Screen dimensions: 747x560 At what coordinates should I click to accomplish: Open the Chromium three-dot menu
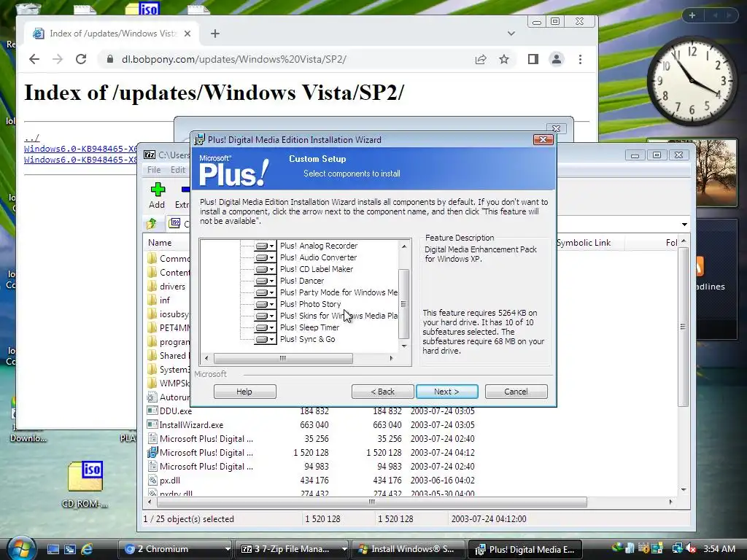580,60
